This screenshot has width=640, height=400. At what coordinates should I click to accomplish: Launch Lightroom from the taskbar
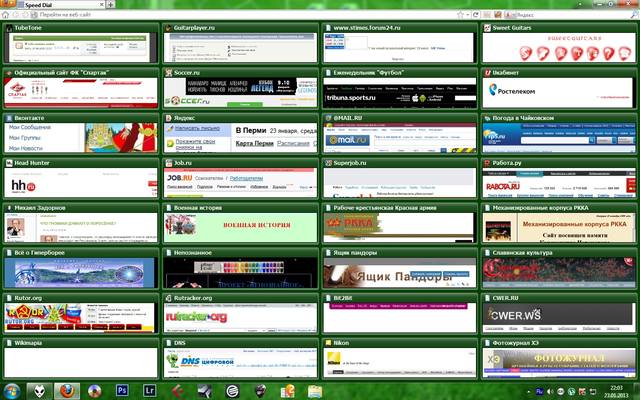[151, 390]
